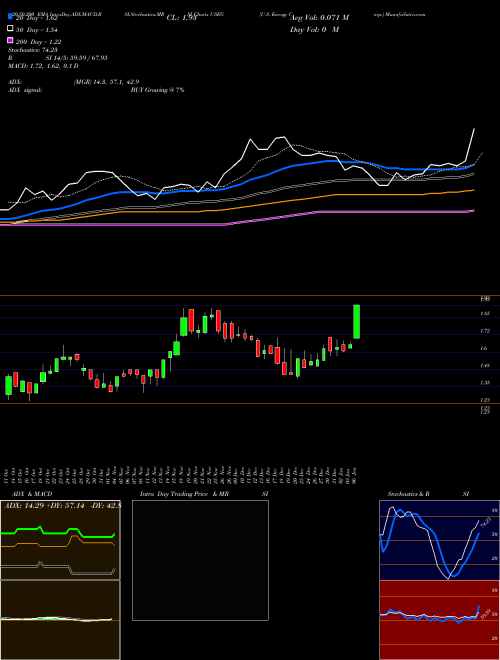The height and width of the screenshot is (660, 500).
Task: Click the 'Intra Day Trading Price & MR' title
Action: click(184, 494)
